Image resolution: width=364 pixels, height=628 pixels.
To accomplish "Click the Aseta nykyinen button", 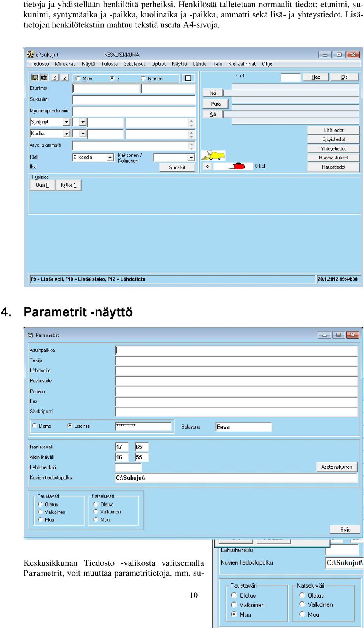I will 337,467.
